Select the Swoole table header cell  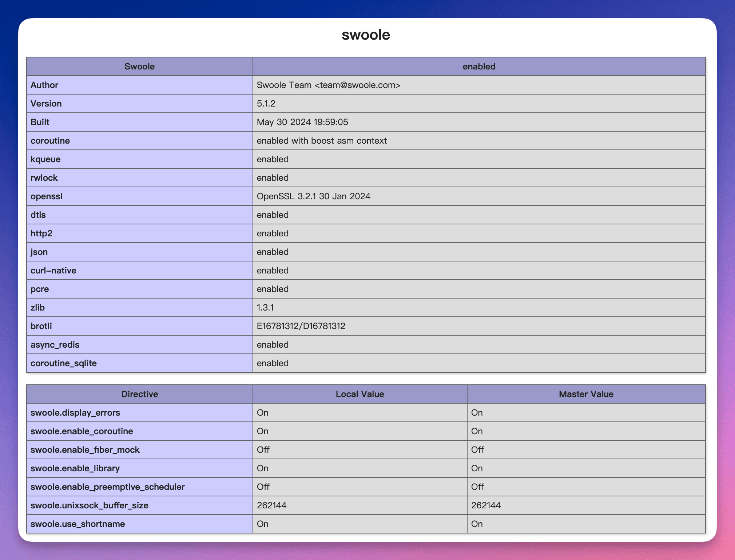tap(140, 67)
